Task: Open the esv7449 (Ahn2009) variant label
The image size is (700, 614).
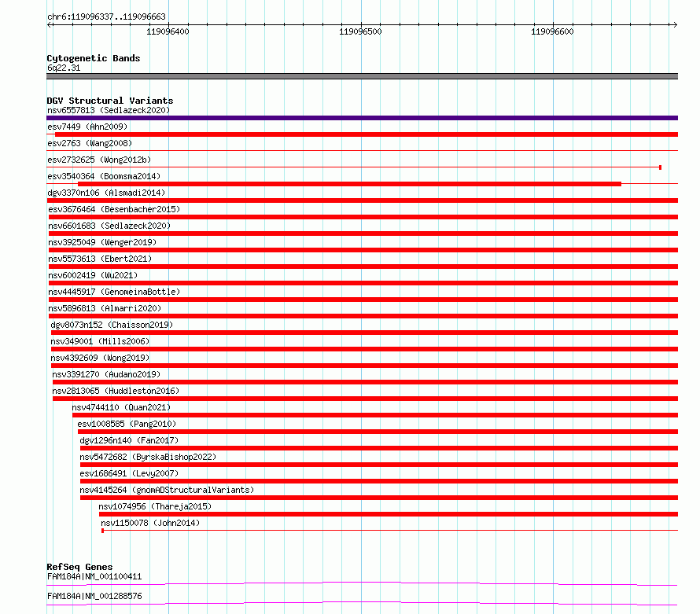Action: tap(87, 127)
